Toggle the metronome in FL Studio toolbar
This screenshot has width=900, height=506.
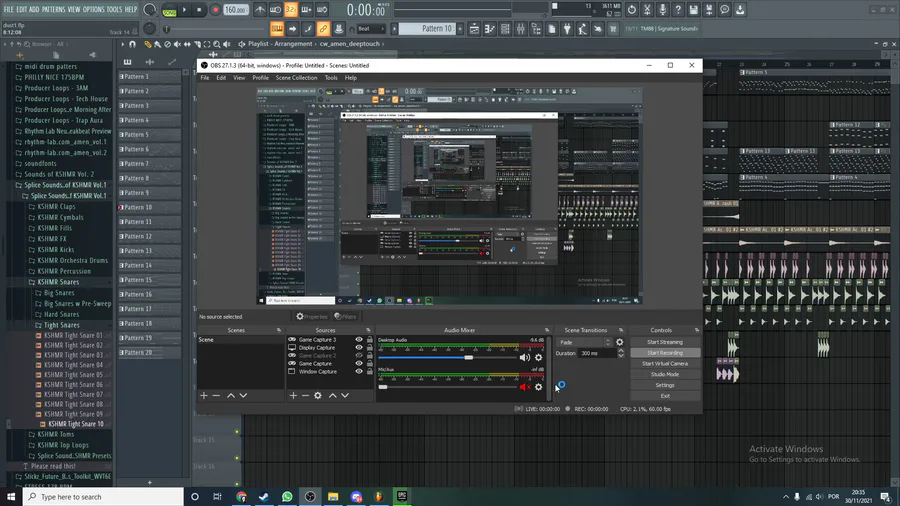(260, 10)
